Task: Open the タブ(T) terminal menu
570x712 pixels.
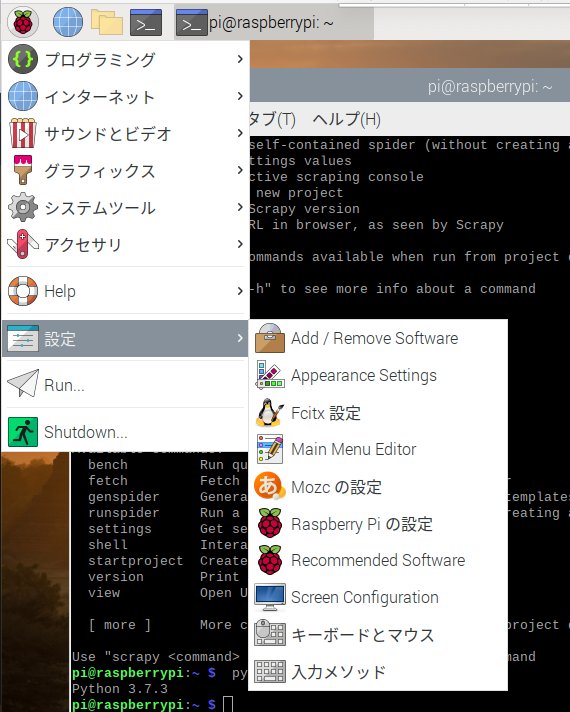Action: coord(273,119)
